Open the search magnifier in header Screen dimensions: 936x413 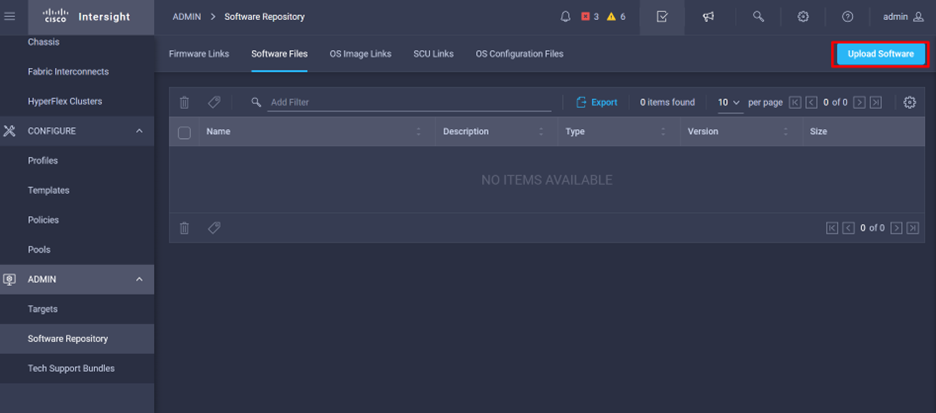(x=758, y=17)
